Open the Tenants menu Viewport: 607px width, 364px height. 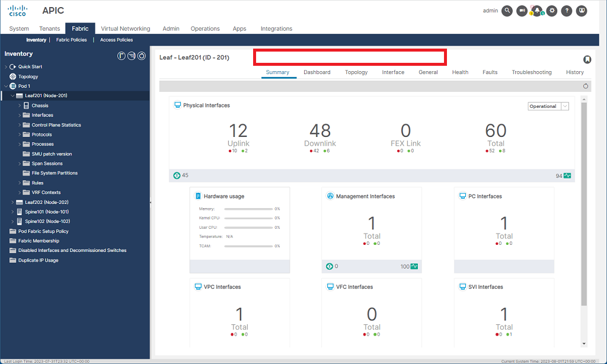point(50,28)
